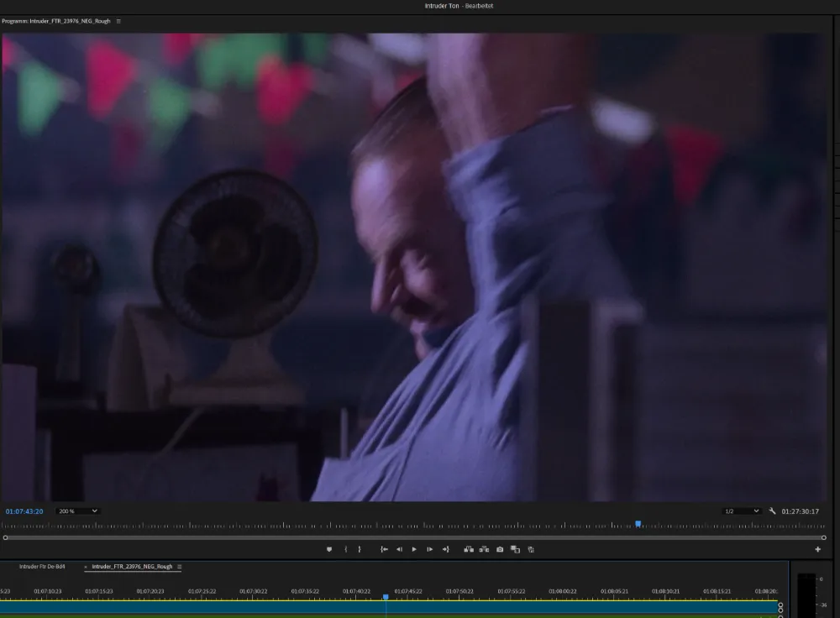Open the Intruder_FTR_23976_NEG_Rough sequence panel menu

179,567
